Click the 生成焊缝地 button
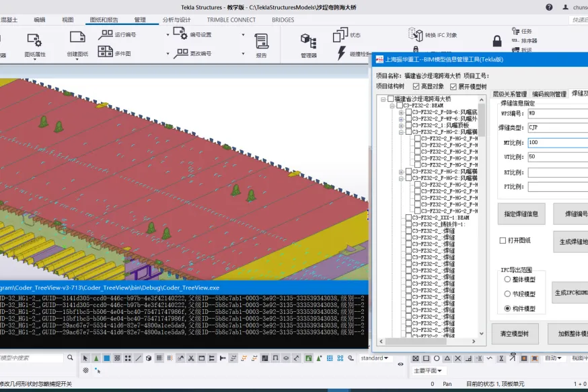 pyautogui.click(x=571, y=241)
